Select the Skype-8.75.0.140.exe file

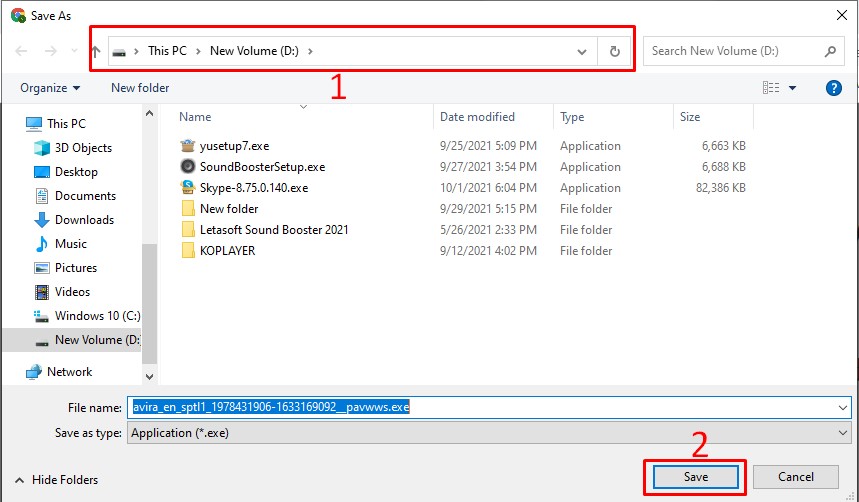pos(253,187)
